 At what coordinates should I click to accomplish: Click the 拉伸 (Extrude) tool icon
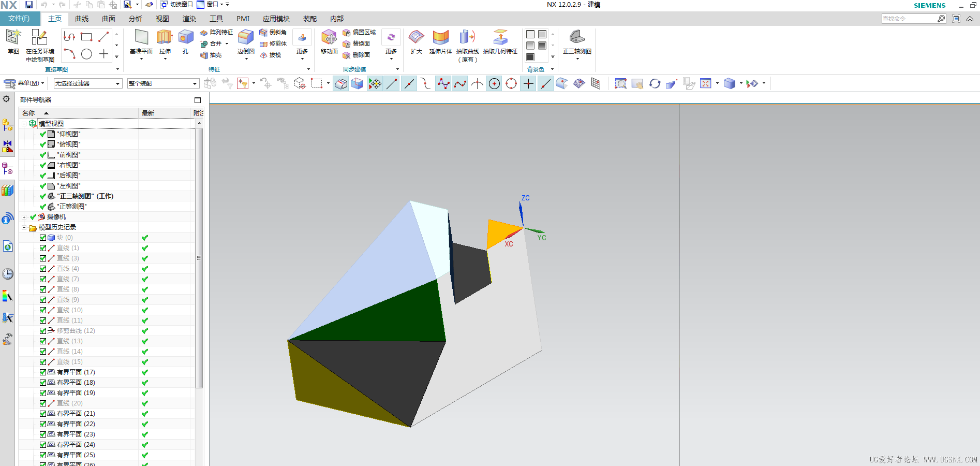point(165,37)
